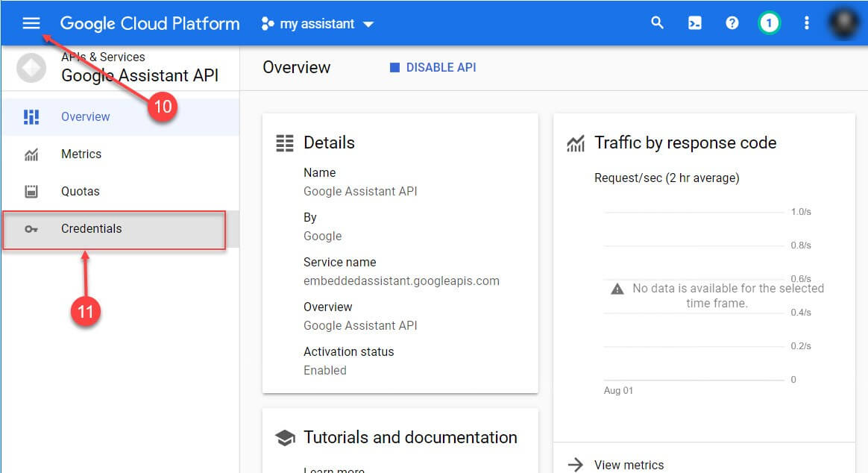868x473 pixels.
Task: Click the Credentials key icon
Action: (31, 229)
